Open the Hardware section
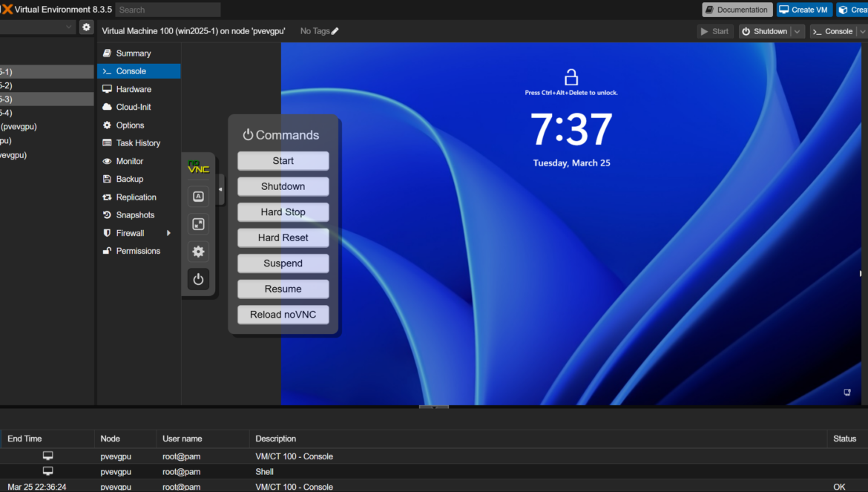 [x=139, y=89]
